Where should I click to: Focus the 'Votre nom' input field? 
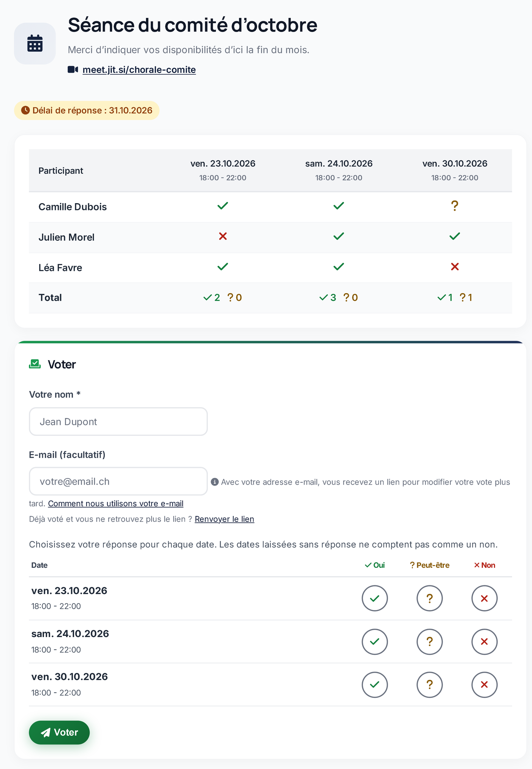tap(118, 422)
